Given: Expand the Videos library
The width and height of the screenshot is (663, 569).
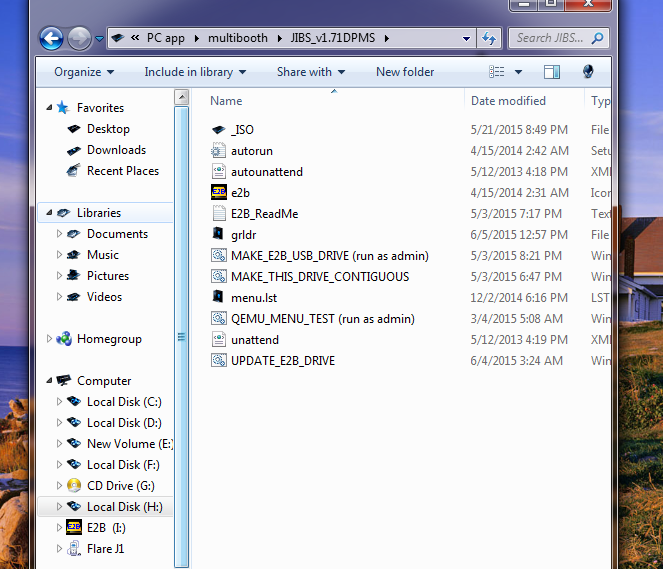Looking at the screenshot, I should coord(59,297).
